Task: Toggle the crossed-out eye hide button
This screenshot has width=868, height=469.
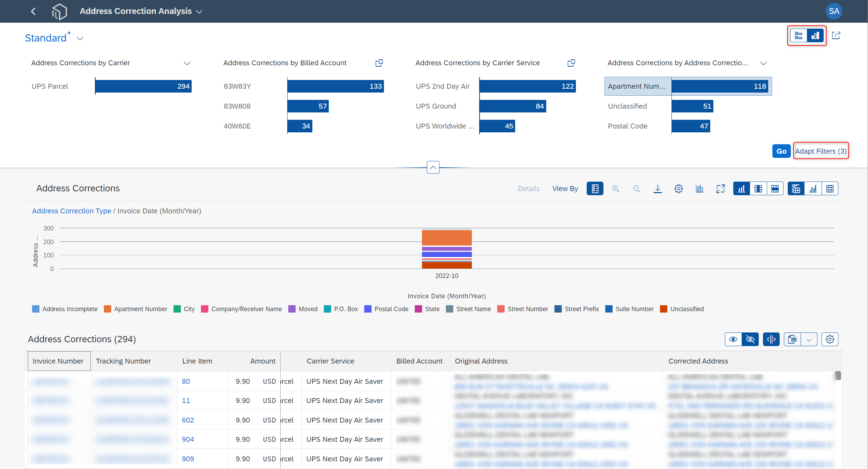Action: pyautogui.click(x=750, y=339)
